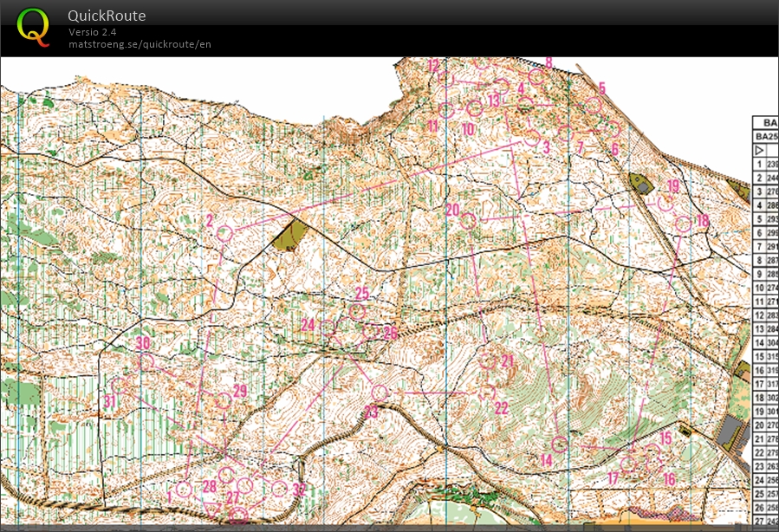Click control circle 19 near building
Viewport: 779px width, 532px height.
click(665, 203)
